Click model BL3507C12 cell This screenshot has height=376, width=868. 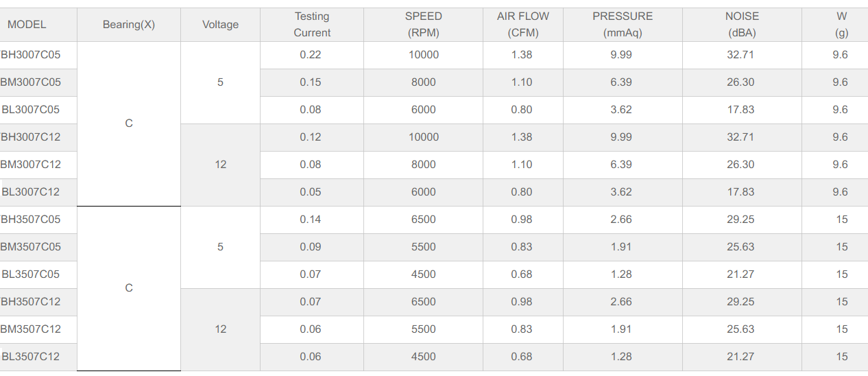[x=31, y=357]
